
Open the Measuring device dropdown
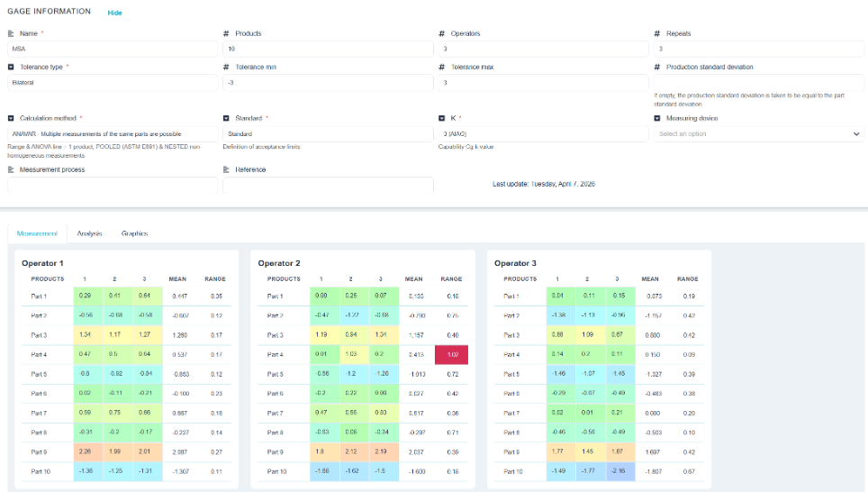coord(758,134)
